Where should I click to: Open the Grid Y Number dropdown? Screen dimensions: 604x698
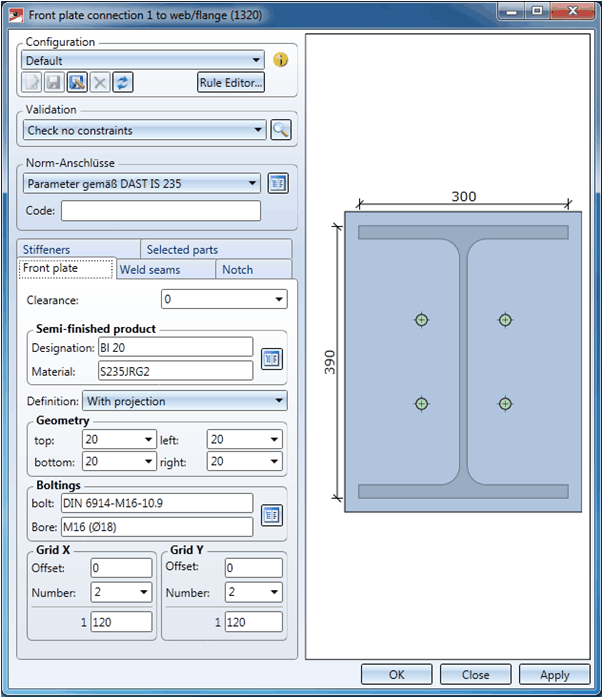pos(254,592)
